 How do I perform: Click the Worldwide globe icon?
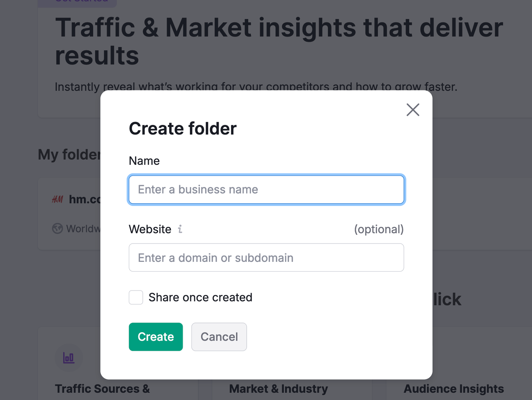[x=57, y=229]
